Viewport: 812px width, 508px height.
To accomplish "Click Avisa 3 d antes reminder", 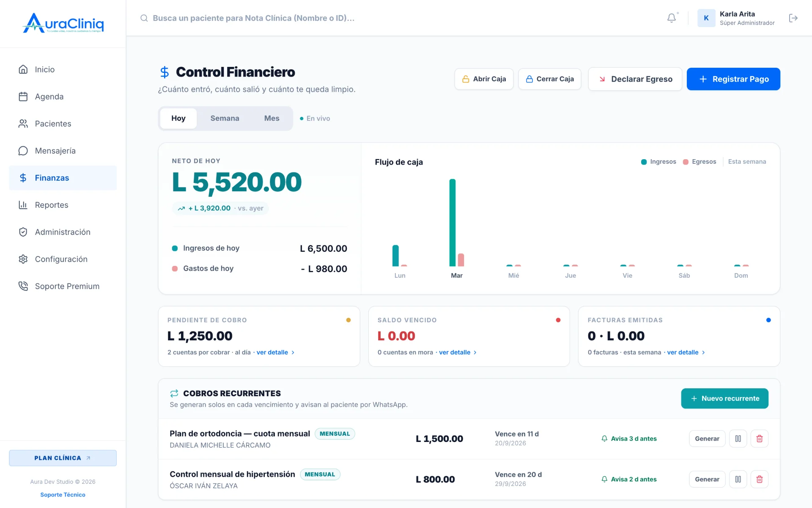I will (629, 439).
